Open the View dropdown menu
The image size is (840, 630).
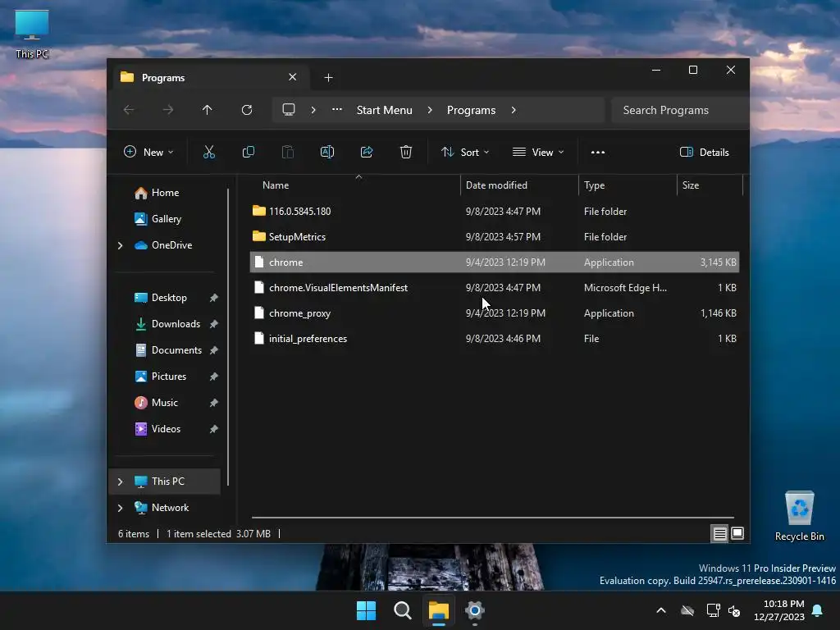click(x=538, y=152)
